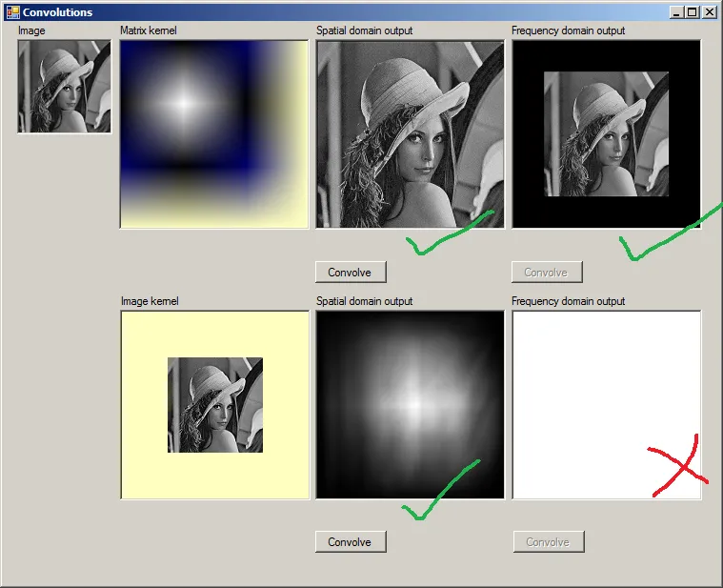Click Convolve under Image kernel spatial output
This screenshot has width=723, height=588.
point(351,541)
